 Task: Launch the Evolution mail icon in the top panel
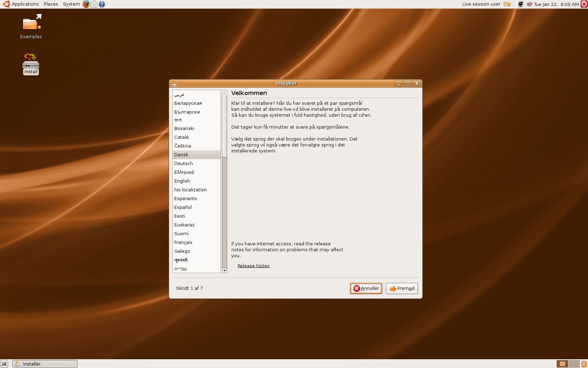pos(94,4)
